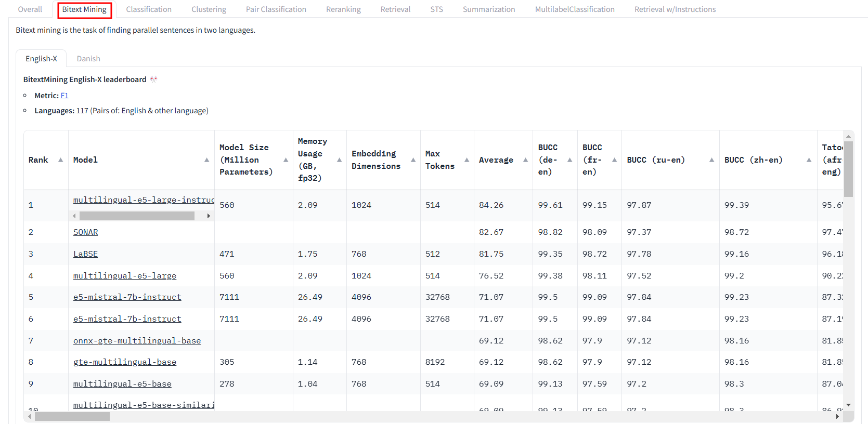Open the Retrieval tab
The image size is (868, 424).
[395, 9]
